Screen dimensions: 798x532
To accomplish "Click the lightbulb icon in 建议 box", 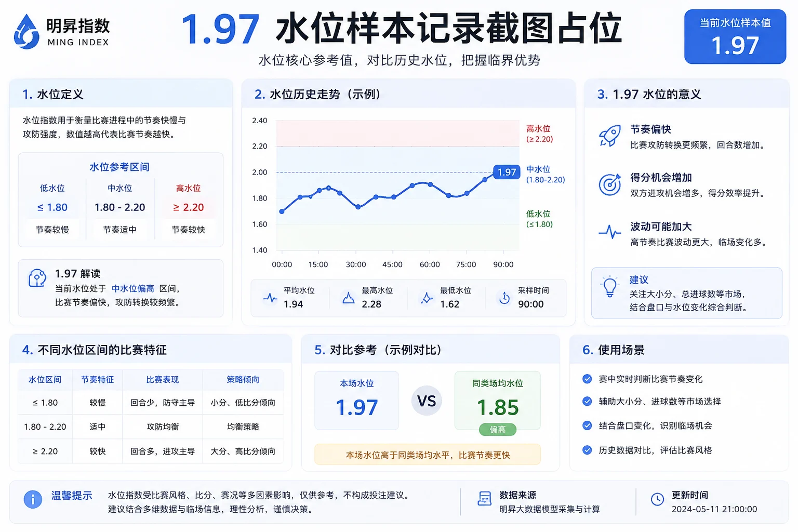I will coord(609,287).
